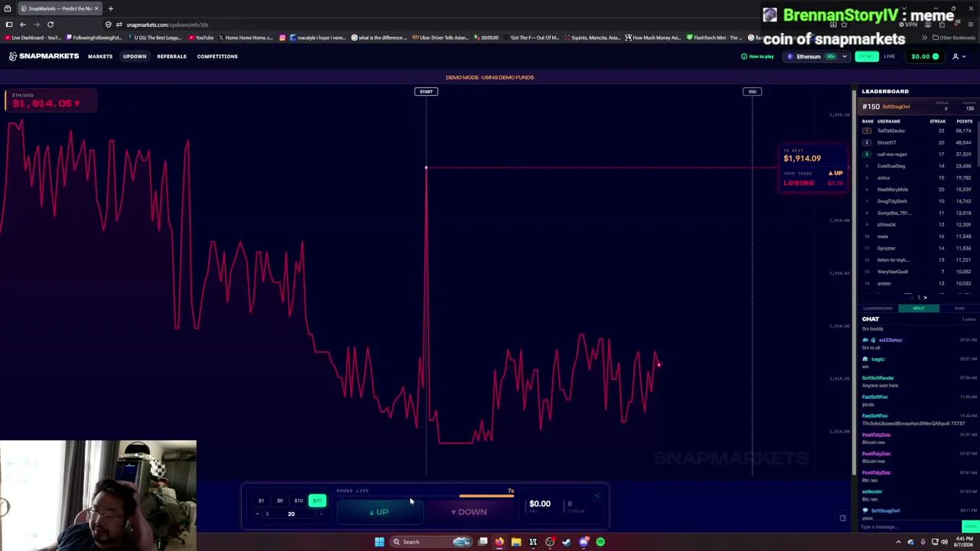Select the $10 bet amount
980x551 pixels.
[299, 500]
